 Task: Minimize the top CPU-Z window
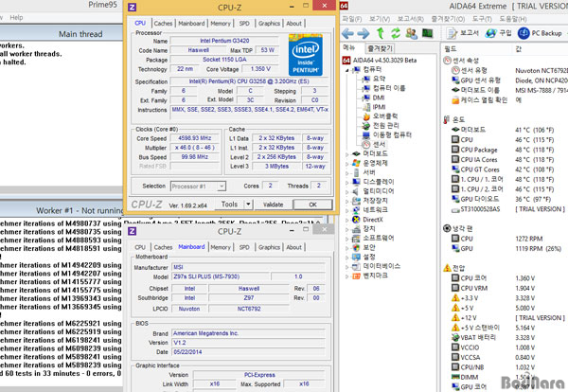[292, 7]
